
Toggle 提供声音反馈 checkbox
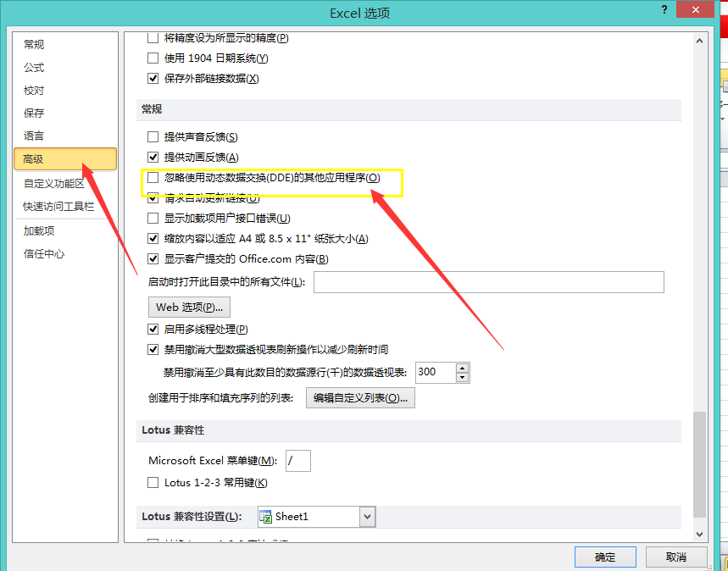pos(153,136)
